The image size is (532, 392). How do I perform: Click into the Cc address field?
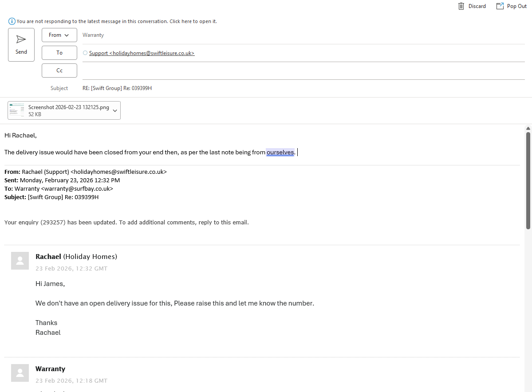302,71
